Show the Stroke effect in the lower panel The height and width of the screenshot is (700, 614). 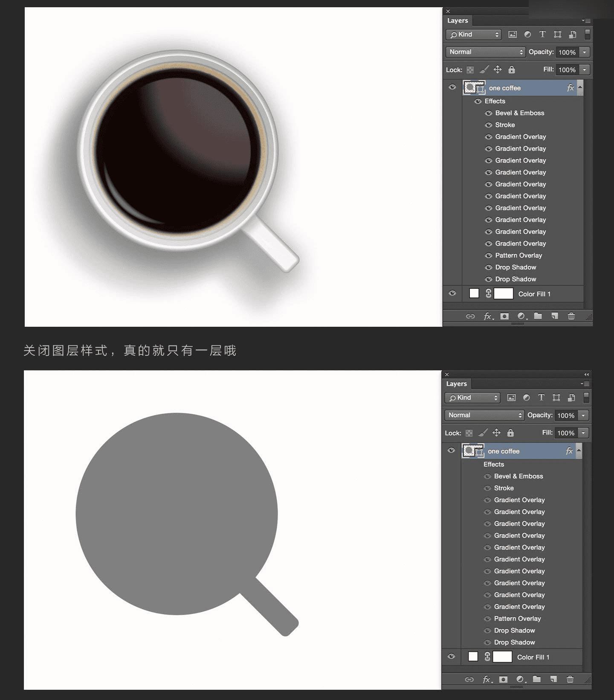pyautogui.click(x=487, y=488)
